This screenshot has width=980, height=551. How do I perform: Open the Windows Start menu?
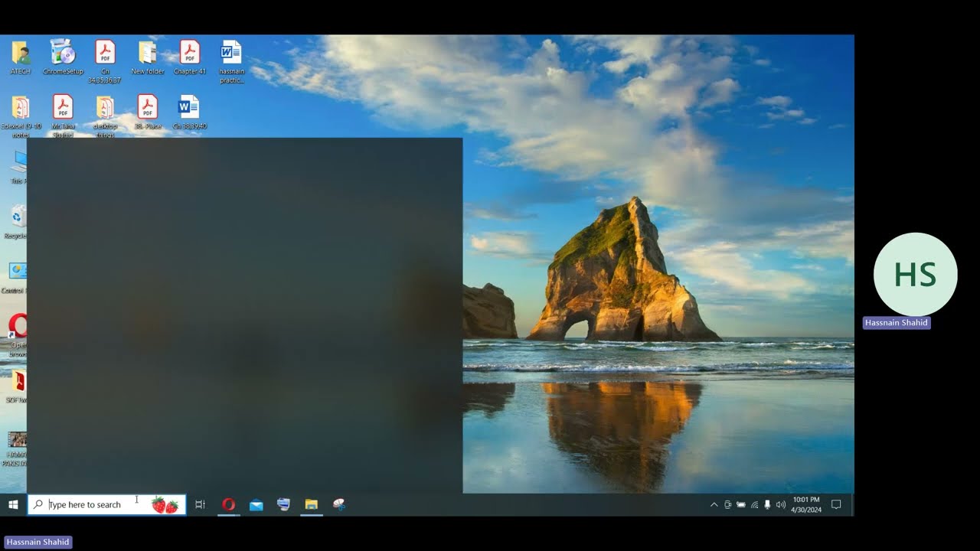click(13, 504)
